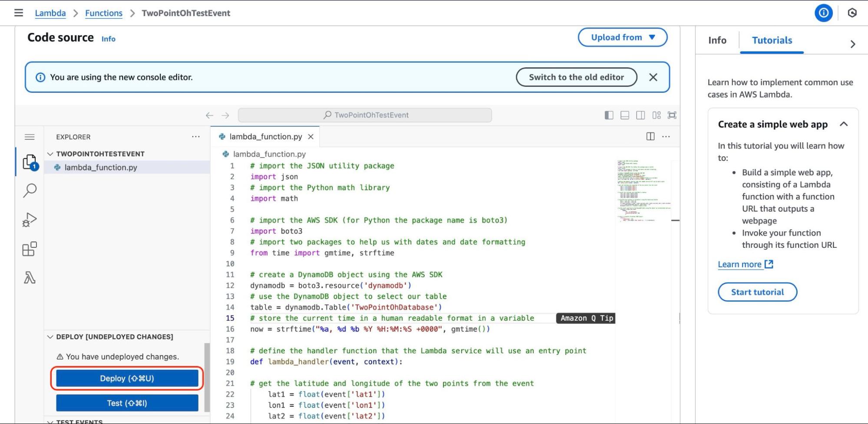The width and height of the screenshot is (868, 424).
Task: Dismiss the new console editor banner
Action: click(653, 77)
